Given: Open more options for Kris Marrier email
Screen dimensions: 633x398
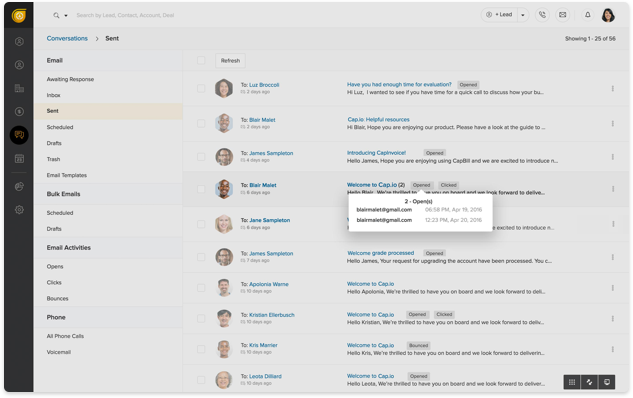Looking at the screenshot, I should (x=612, y=349).
